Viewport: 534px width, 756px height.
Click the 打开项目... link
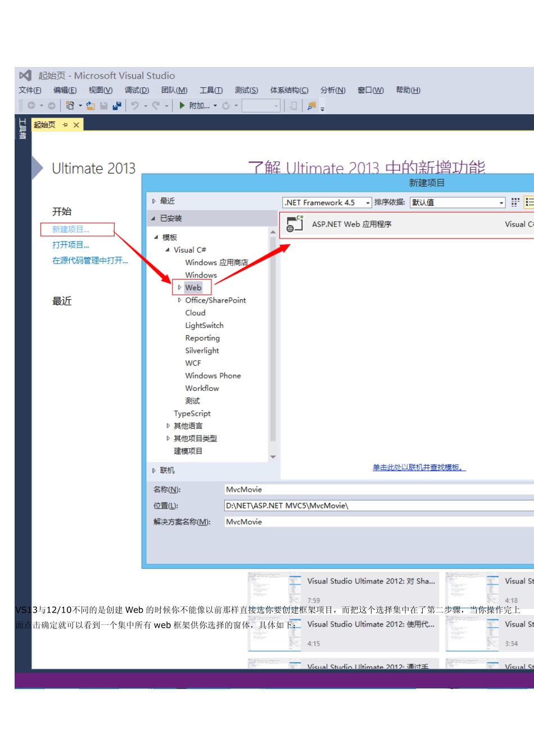[71, 245]
